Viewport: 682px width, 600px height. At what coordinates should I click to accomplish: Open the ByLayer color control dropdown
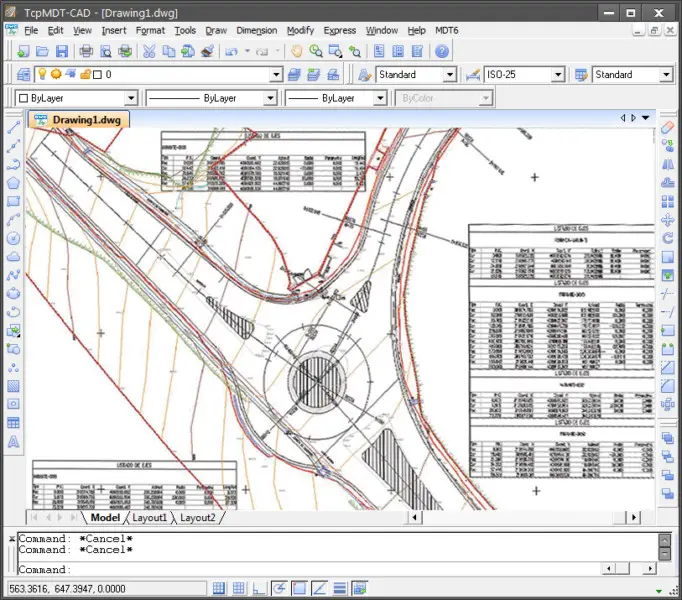point(130,99)
